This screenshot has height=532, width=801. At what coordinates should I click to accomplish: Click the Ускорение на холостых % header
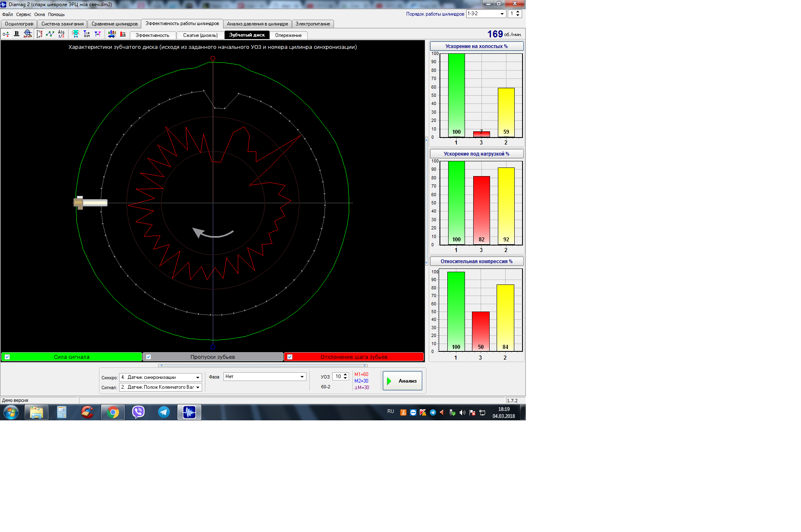[x=476, y=46]
